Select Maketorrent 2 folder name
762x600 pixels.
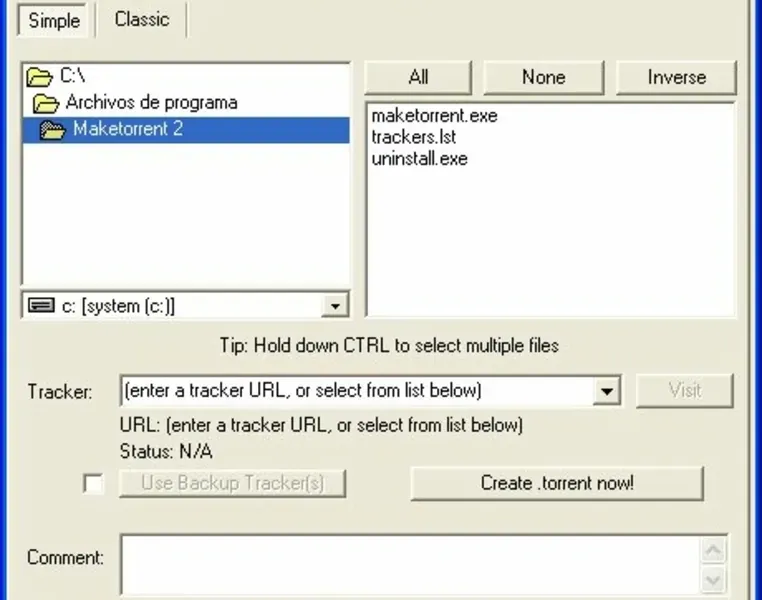click(128, 129)
